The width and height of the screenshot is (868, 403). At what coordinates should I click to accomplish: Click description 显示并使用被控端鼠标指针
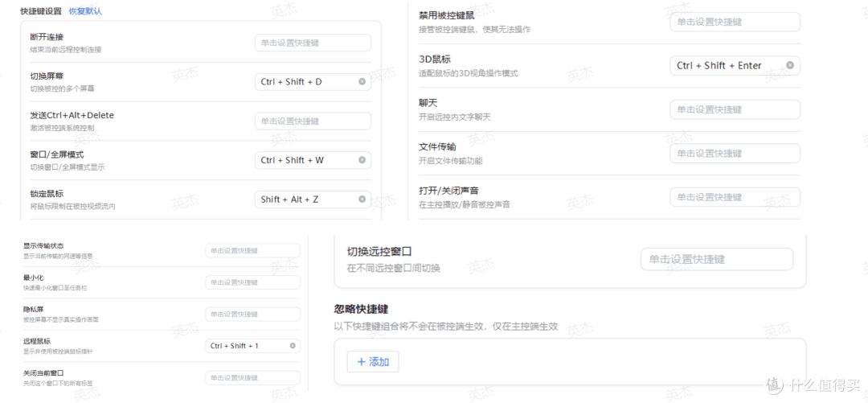(x=58, y=352)
